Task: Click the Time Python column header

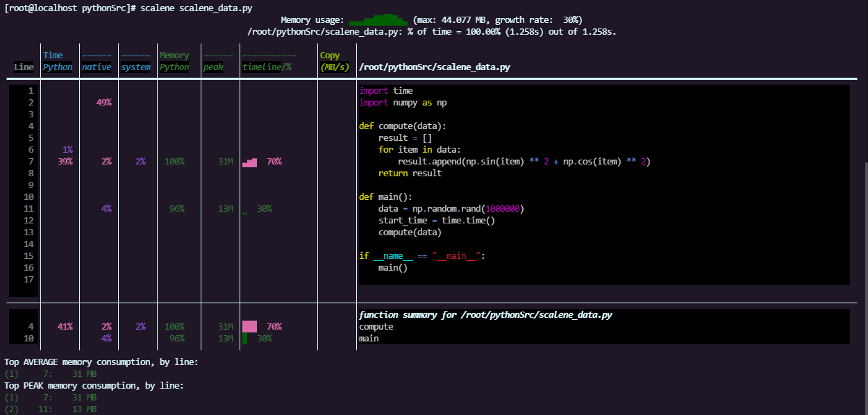Action: click(x=57, y=61)
